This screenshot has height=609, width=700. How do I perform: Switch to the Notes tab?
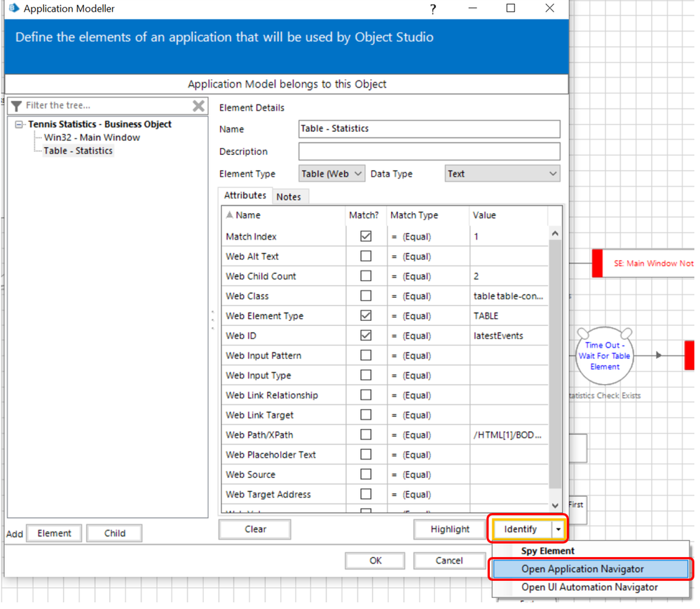point(288,197)
